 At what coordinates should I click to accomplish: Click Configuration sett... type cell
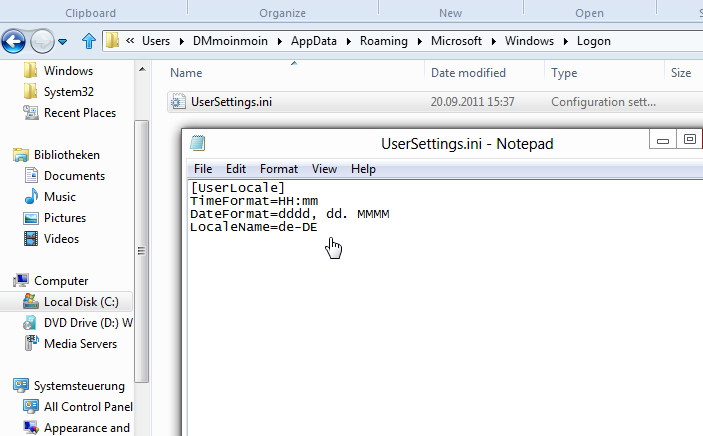603,102
